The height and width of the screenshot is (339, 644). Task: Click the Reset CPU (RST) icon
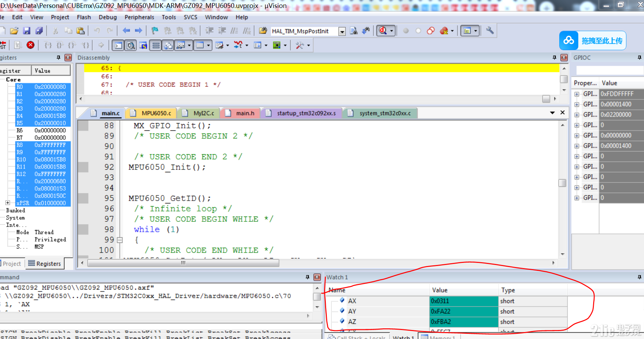[x=3, y=45]
